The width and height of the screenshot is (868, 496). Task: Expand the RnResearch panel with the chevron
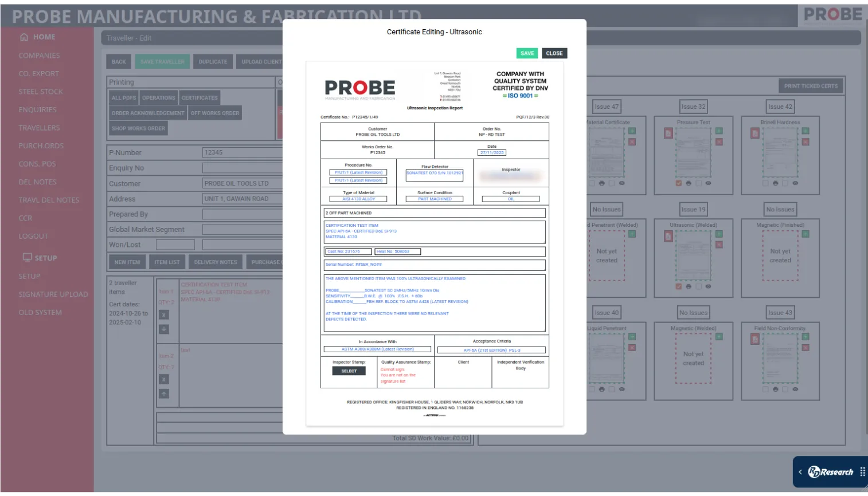[800, 472]
